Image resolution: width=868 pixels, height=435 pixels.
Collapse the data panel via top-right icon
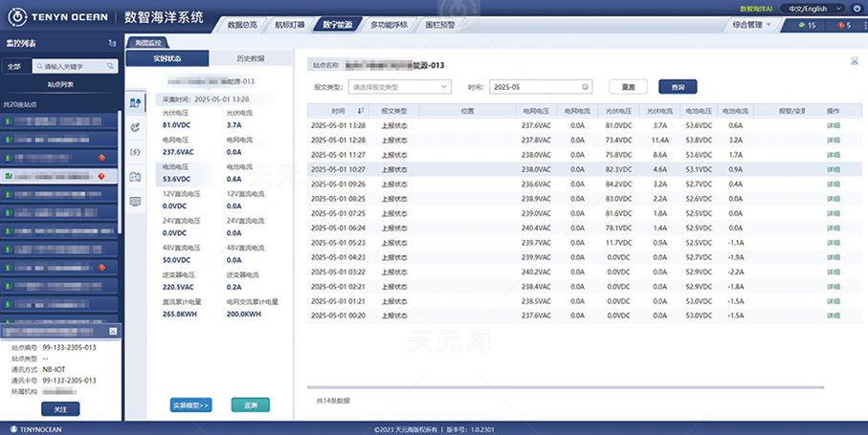pos(854,60)
